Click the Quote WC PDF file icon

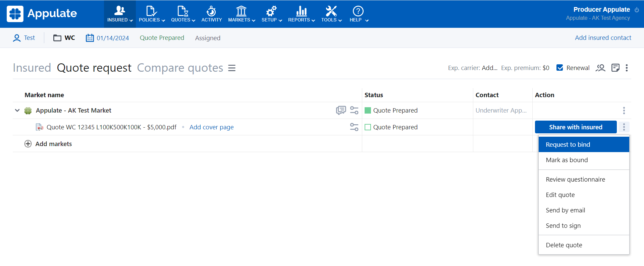coord(40,127)
